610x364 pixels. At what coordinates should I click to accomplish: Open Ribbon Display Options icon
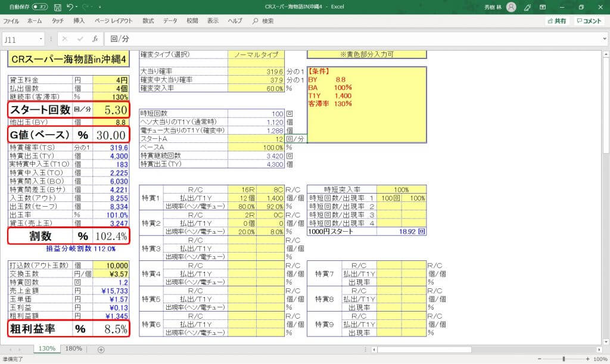543,7
